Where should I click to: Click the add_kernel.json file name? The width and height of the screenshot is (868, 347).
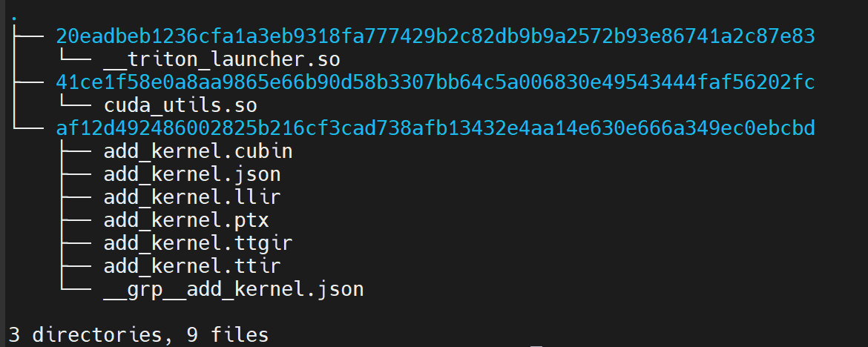[192, 174]
